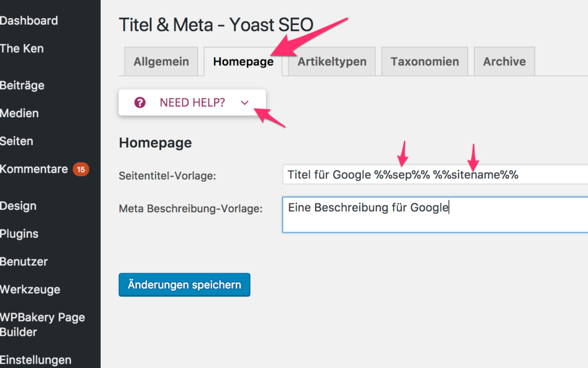
Task: Open the Artikeltypen tab
Action: (332, 62)
